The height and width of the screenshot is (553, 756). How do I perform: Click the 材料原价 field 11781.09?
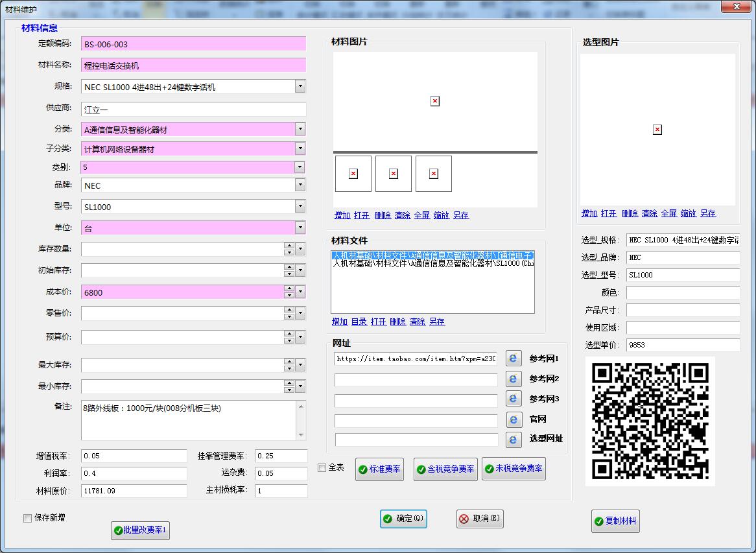[x=134, y=491]
